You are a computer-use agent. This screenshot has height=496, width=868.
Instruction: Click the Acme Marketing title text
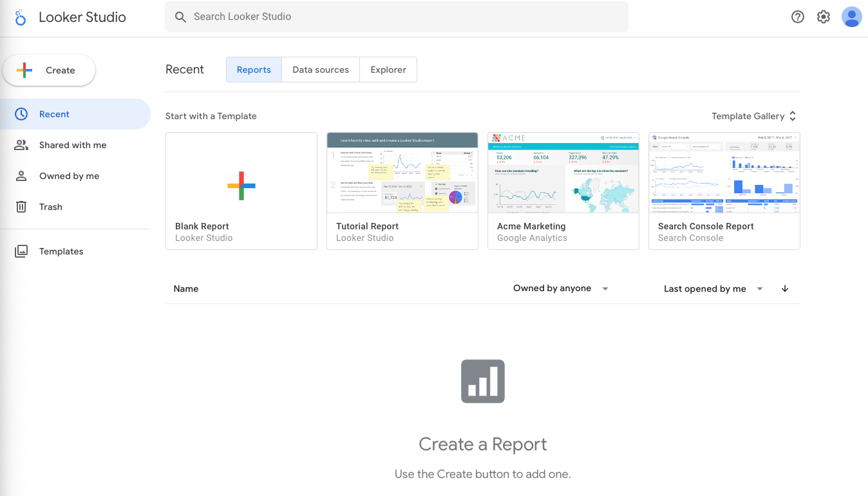pos(531,226)
